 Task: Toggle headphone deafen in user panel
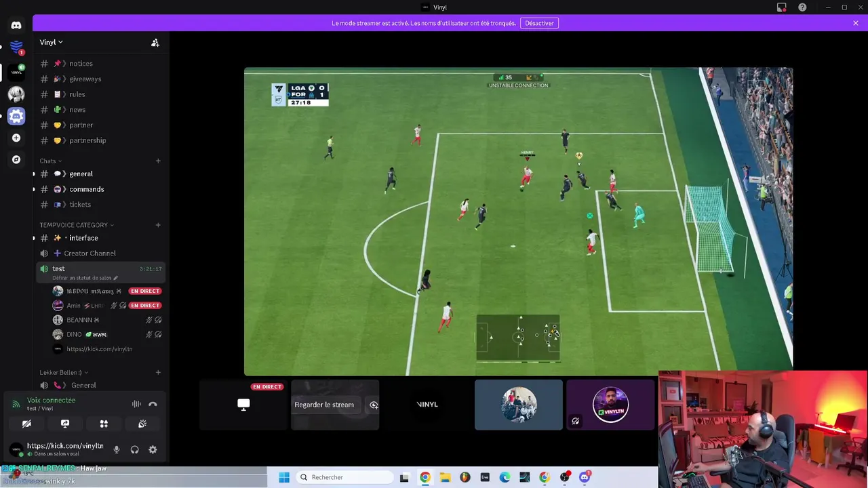click(x=134, y=449)
